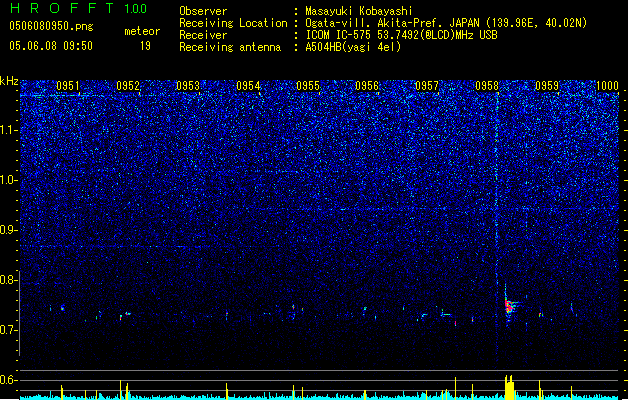Click the 0.6 kHz frequency label
This screenshot has width=629, height=400.
tap(9, 380)
